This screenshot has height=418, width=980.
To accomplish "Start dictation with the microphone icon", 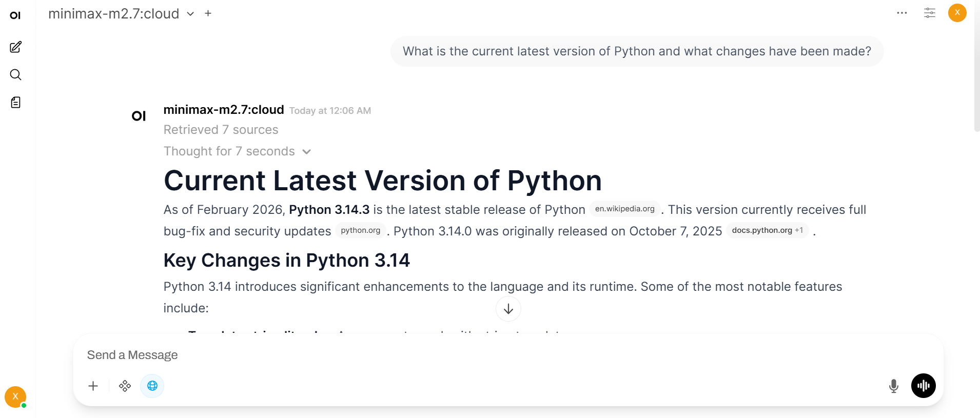I will point(894,386).
